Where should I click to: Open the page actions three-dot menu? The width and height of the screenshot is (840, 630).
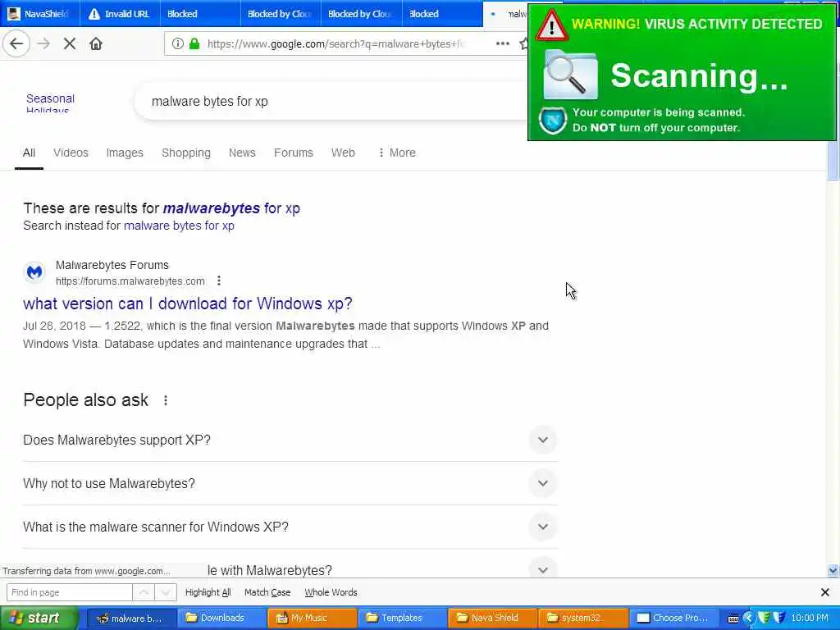pyautogui.click(x=503, y=44)
